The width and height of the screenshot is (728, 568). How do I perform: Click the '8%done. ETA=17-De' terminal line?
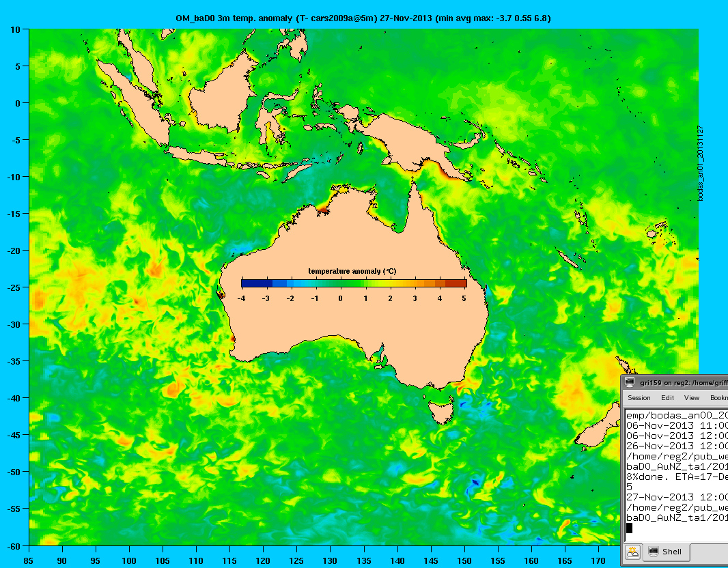677,477
